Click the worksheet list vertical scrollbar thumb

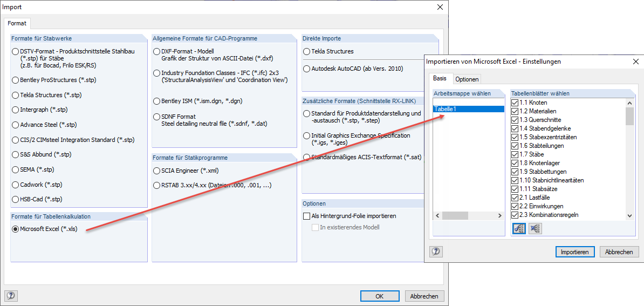tap(629, 116)
